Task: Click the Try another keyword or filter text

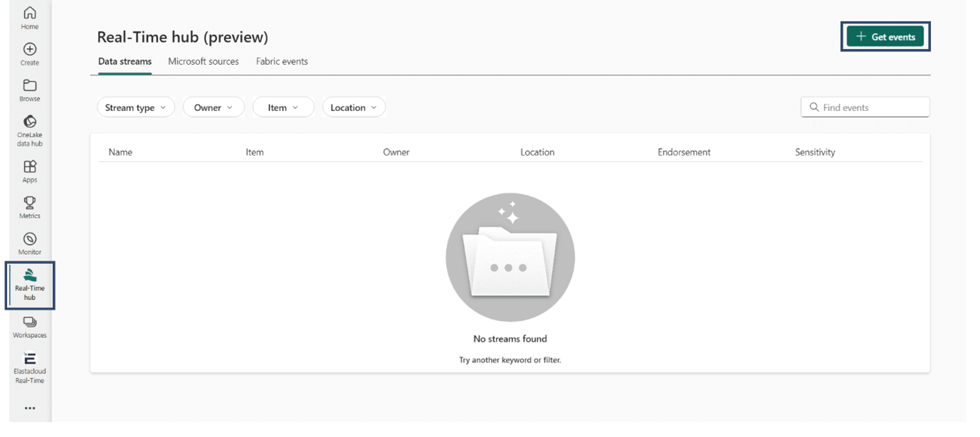Action: 510,360
